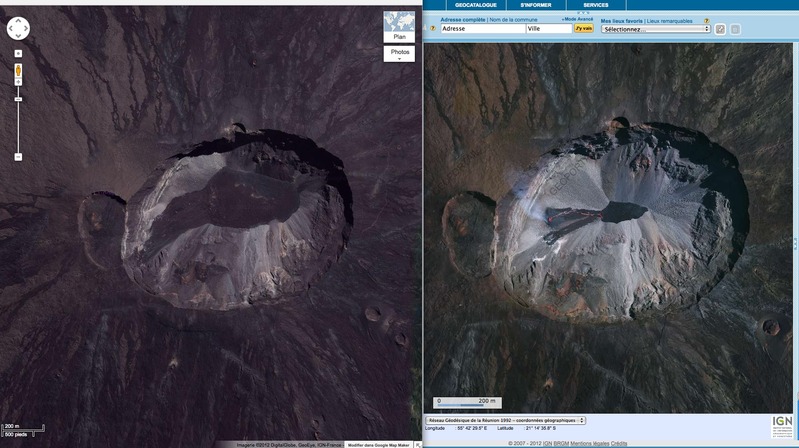Open the SERVICES menu
The height and width of the screenshot is (448, 799).
click(595, 5)
